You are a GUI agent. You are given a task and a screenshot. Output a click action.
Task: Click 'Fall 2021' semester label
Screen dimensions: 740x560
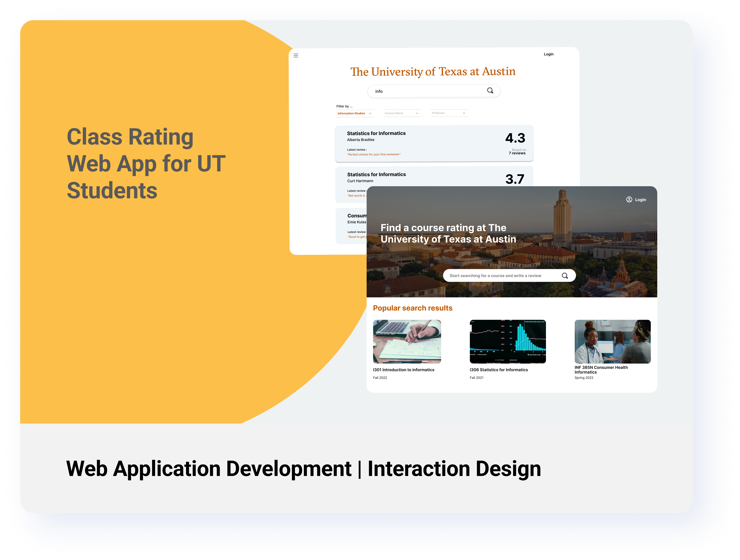point(476,378)
